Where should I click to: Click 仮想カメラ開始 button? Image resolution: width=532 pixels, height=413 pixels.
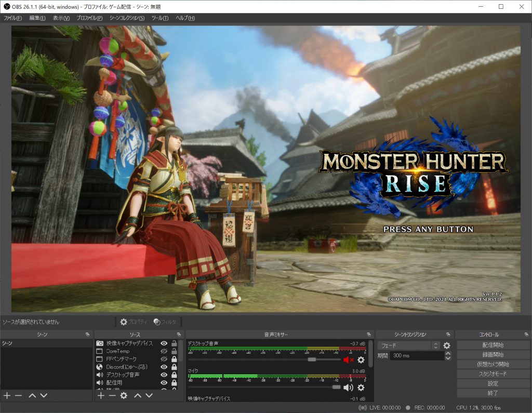point(493,364)
